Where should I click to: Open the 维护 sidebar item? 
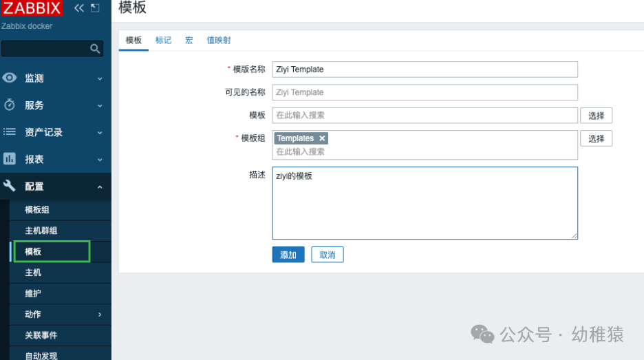(x=61, y=293)
